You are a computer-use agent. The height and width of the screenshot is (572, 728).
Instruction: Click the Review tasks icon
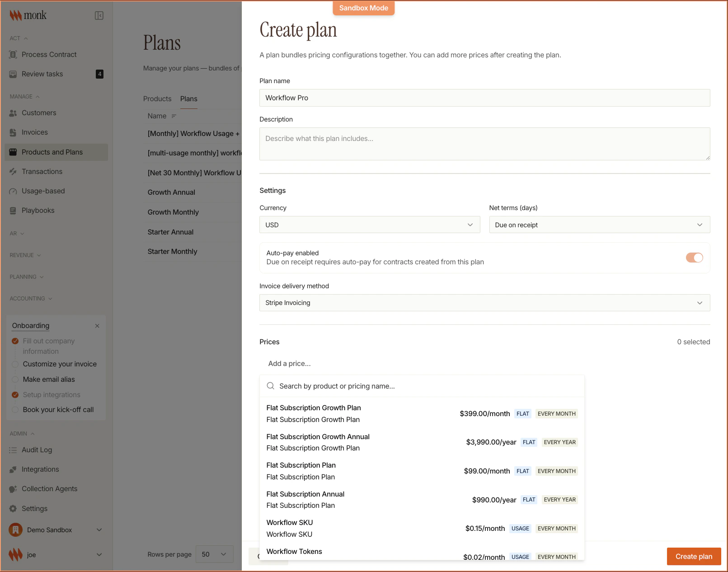point(13,74)
